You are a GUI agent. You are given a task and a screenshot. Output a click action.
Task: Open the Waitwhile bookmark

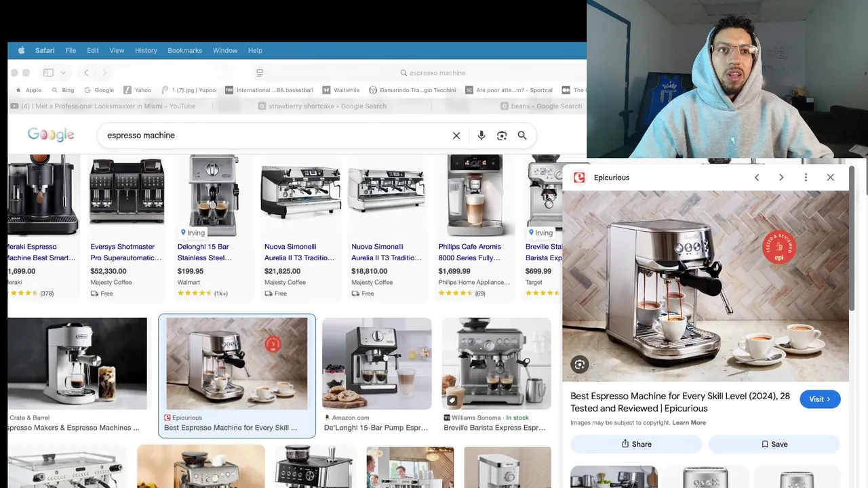click(x=341, y=90)
